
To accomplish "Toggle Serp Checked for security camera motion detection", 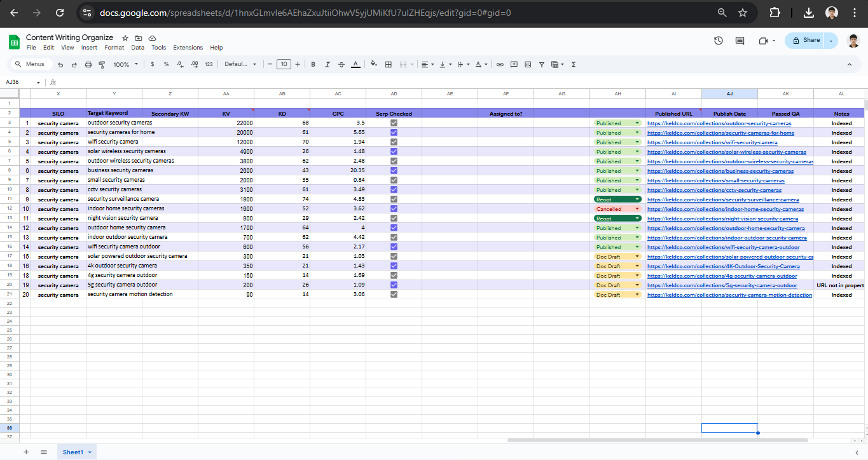I will 394,295.
